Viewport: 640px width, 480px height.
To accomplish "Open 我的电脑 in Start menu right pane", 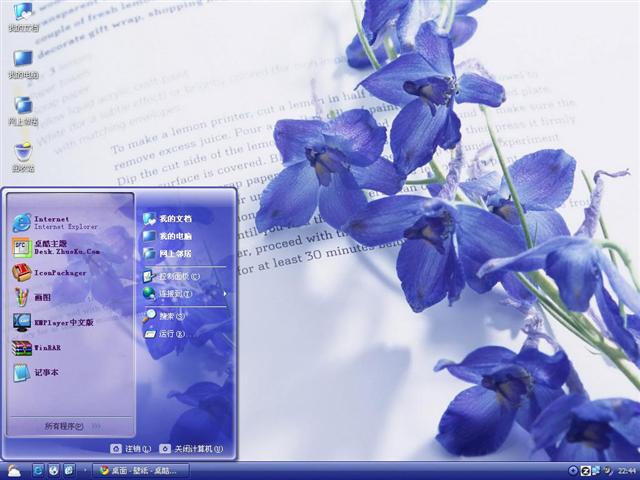I will 167,236.
